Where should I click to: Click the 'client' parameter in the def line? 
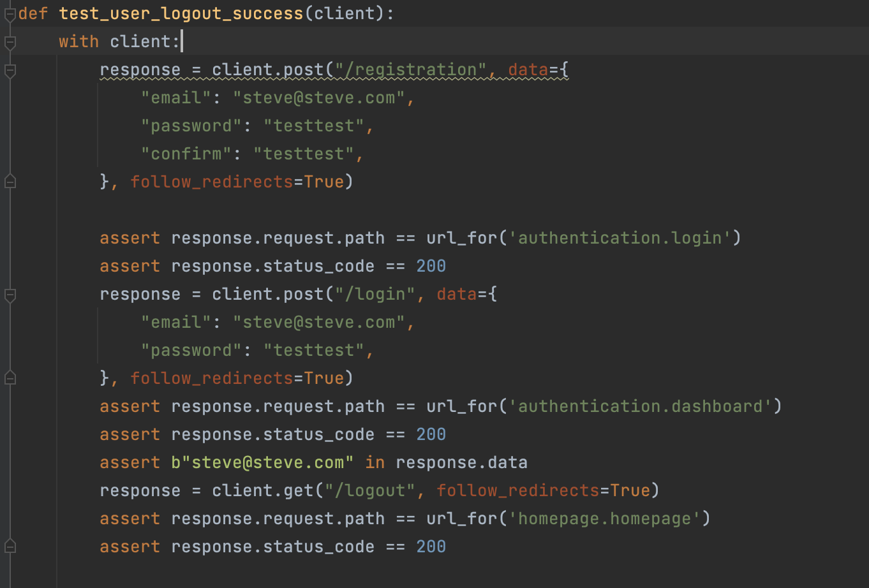[345, 14]
